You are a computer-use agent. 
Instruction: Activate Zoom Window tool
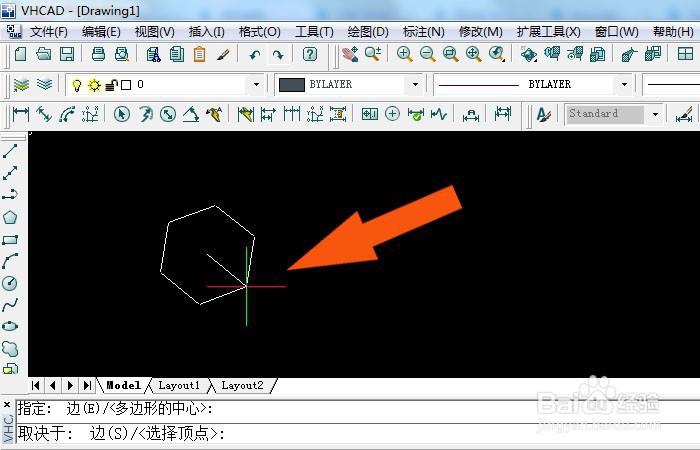point(450,54)
